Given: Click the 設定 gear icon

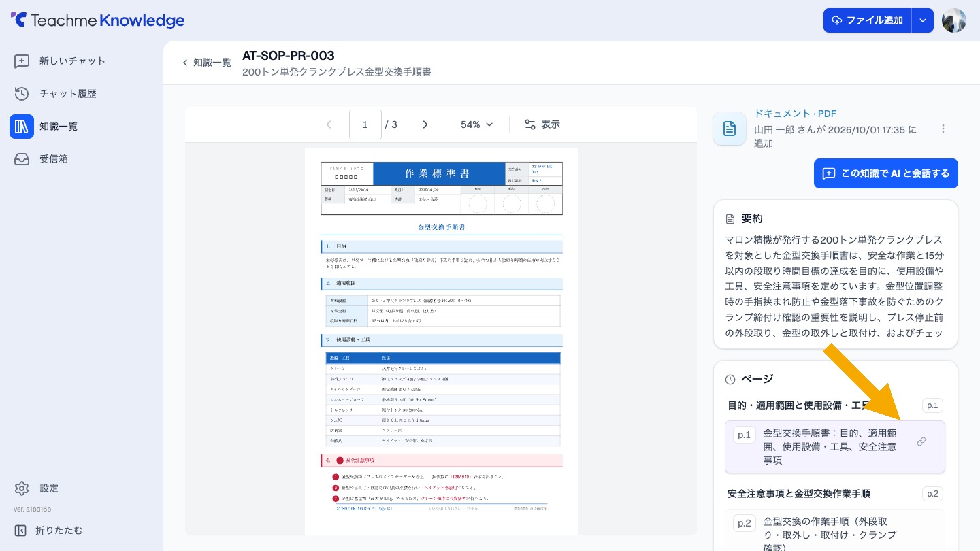Looking at the screenshot, I should point(22,488).
